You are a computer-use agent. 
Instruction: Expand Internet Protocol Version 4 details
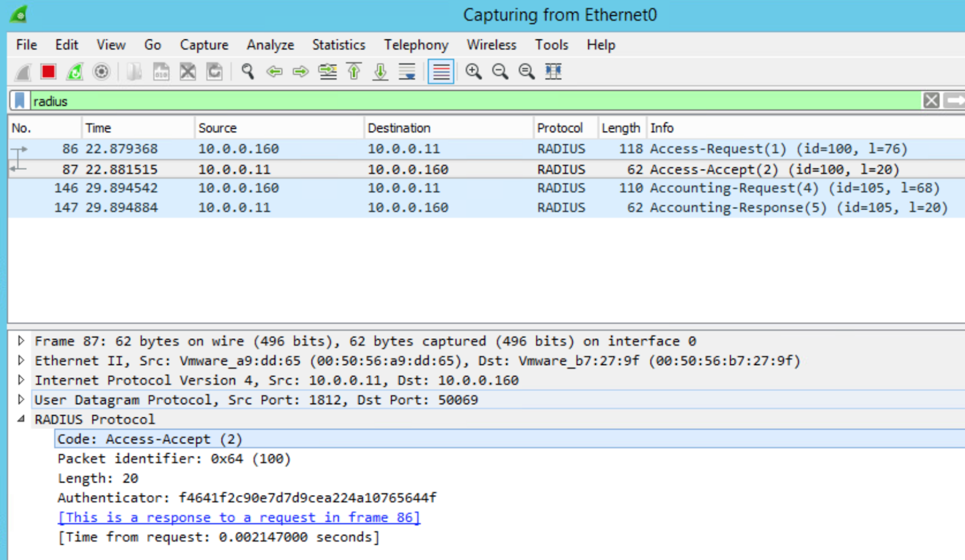[x=21, y=380]
